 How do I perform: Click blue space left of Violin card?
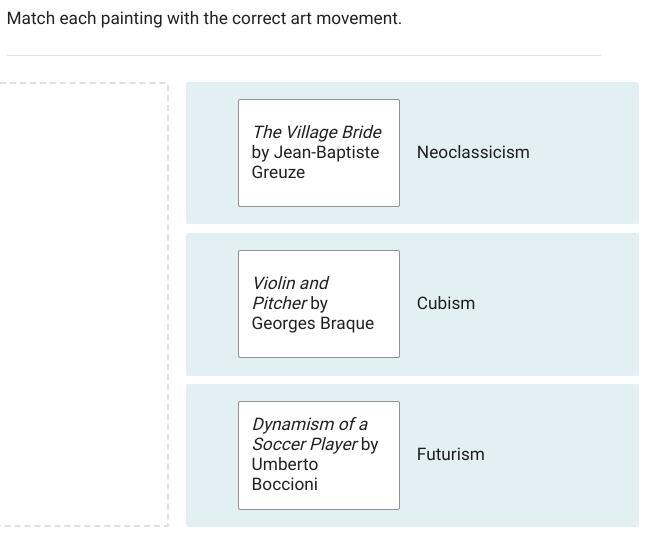(x=212, y=304)
